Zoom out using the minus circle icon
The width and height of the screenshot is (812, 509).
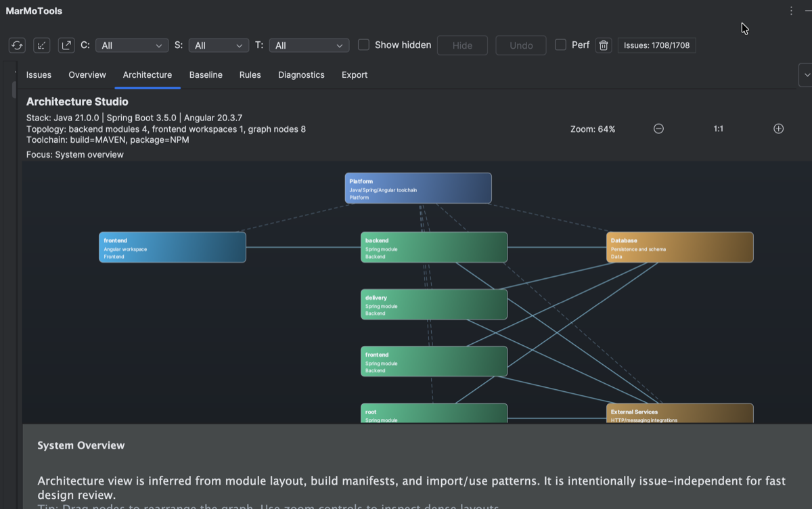[x=658, y=128]
